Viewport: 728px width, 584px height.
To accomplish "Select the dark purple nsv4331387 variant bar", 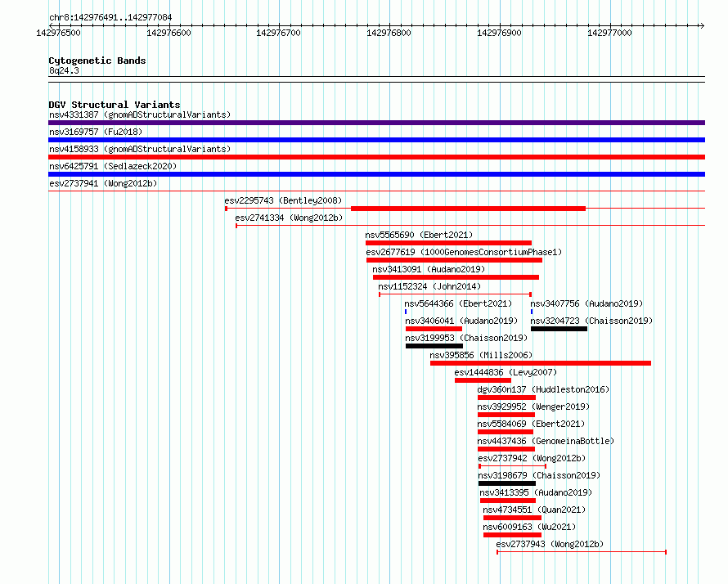I will pos(376,123).
